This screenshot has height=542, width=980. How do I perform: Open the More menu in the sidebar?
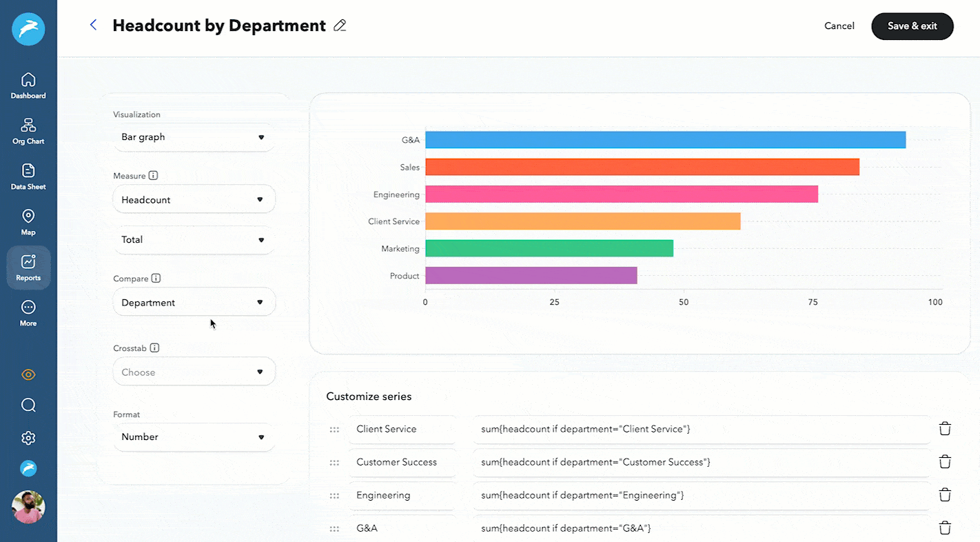click(28, 311)
